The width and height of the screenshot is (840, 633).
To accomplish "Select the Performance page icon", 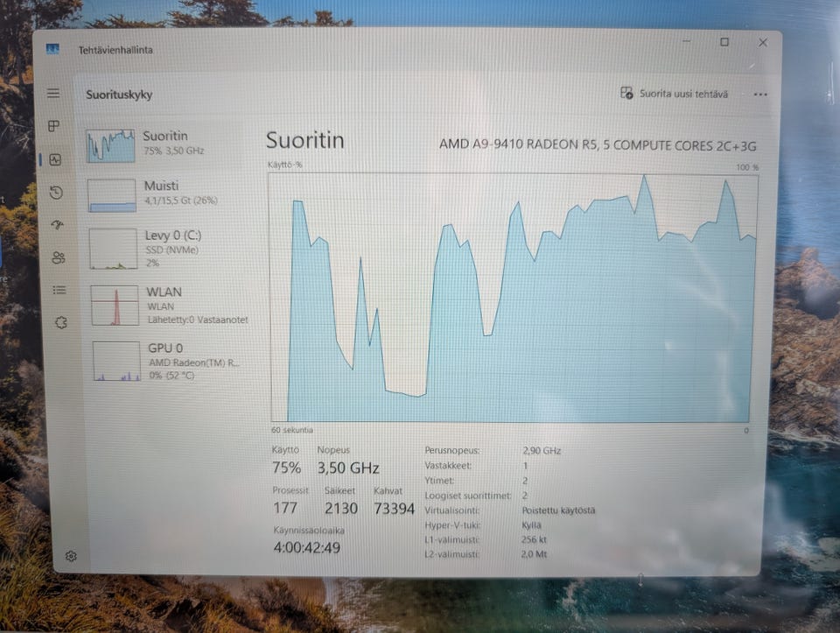I will point(55,159).
